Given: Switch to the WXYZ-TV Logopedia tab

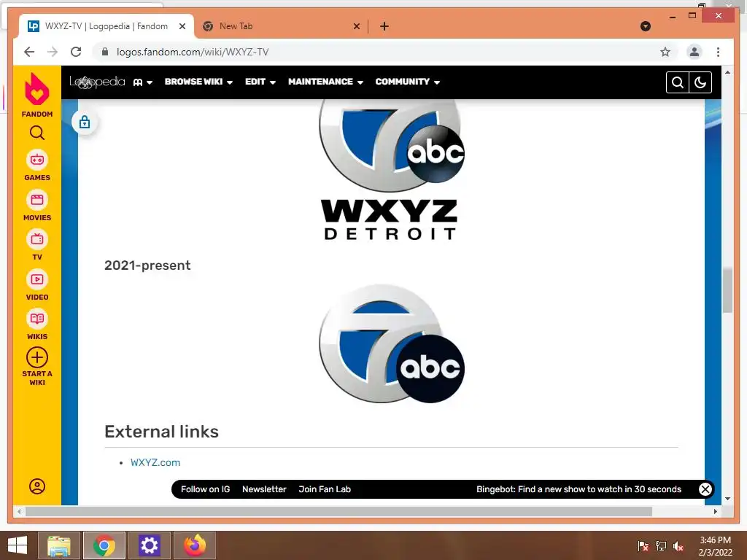Looking at the screenshot, I should click(x=107, y=26).
